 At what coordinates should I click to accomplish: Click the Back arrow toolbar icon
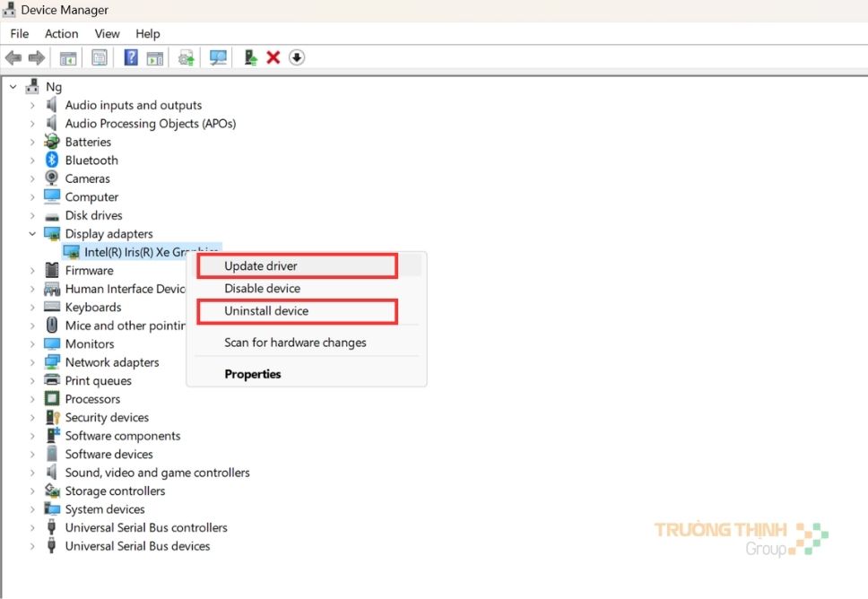(x=13, y=58)
